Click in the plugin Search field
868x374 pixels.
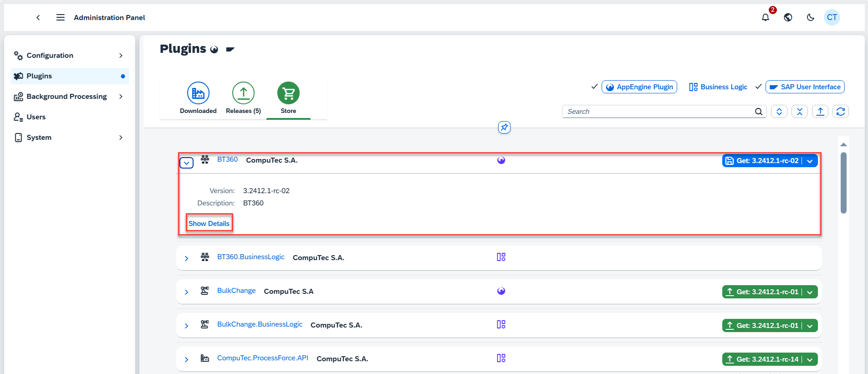pos(658,112)
